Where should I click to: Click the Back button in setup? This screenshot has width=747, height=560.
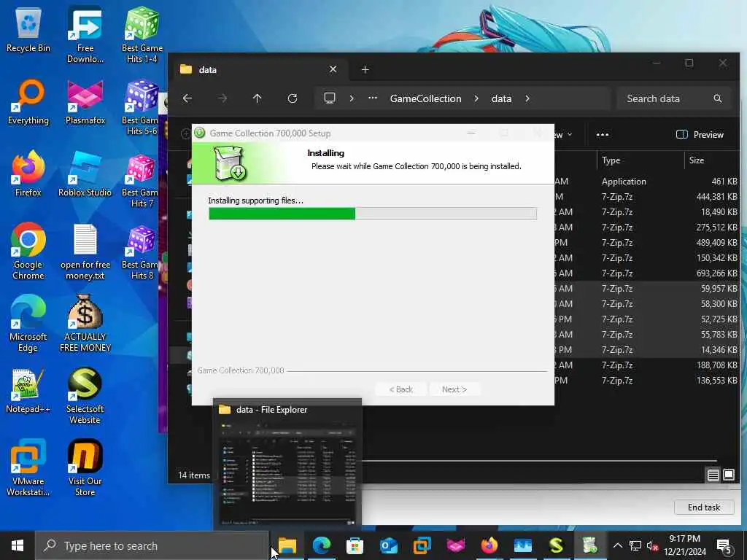point(401,389)
